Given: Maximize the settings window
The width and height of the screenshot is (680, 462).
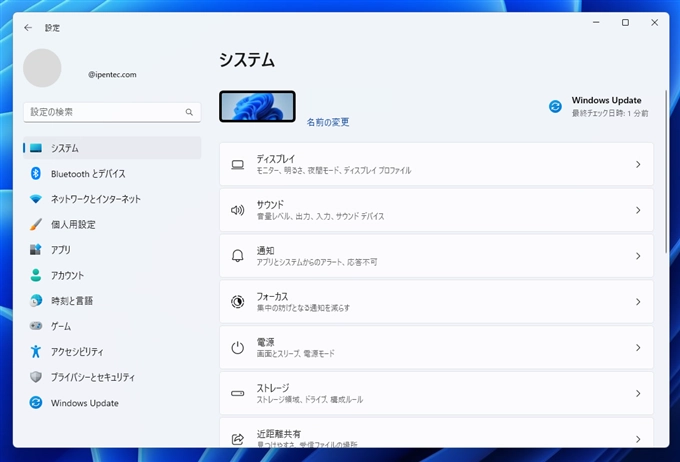Looking at the screenshot, I should point(625,23).
